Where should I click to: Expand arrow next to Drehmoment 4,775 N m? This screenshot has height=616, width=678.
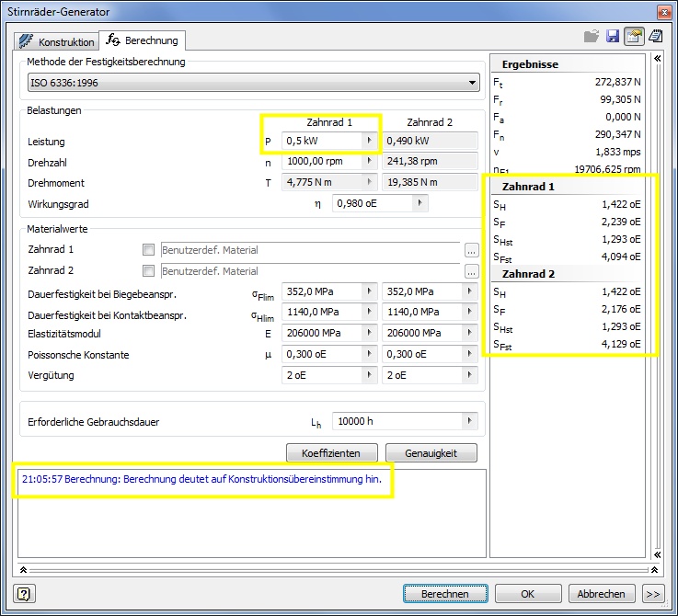pos(369,182)
